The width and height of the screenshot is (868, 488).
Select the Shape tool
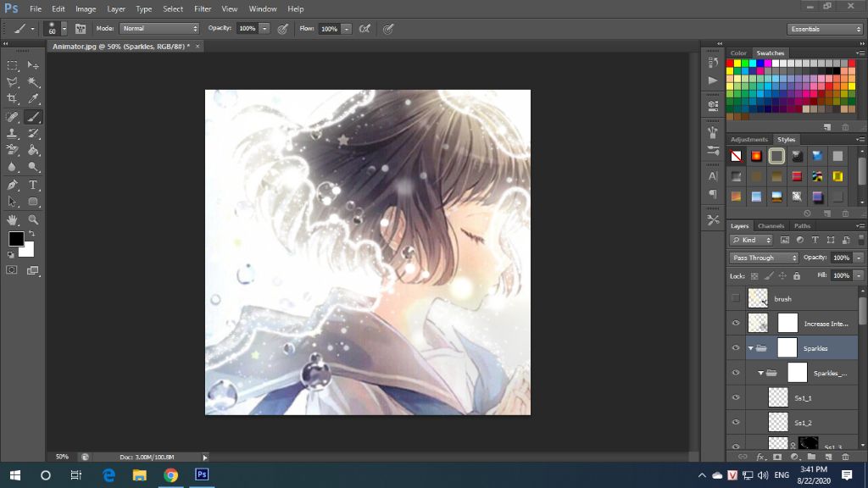click(33, 202)
